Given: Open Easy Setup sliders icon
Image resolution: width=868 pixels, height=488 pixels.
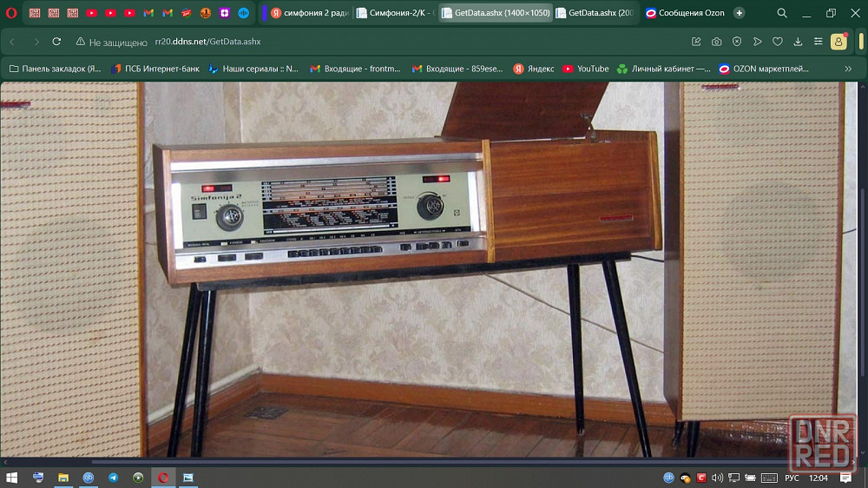Looking at the screenshot, I should pos(819,42).
